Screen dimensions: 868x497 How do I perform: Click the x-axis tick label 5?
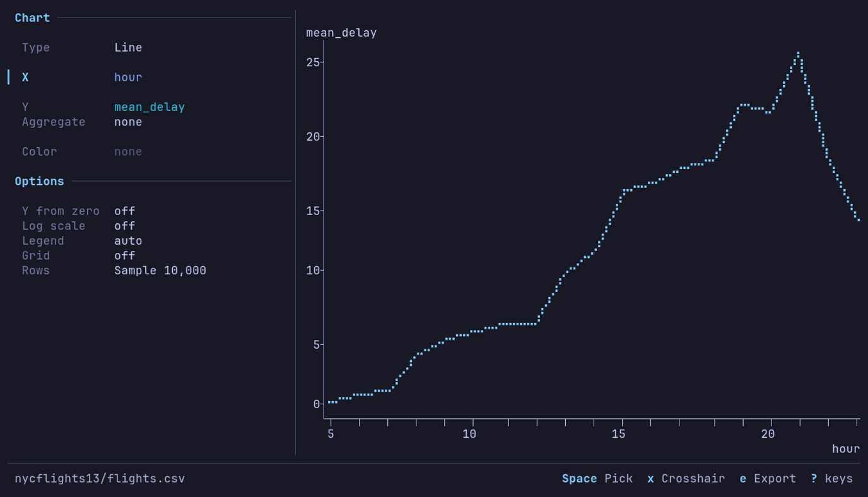331,434
